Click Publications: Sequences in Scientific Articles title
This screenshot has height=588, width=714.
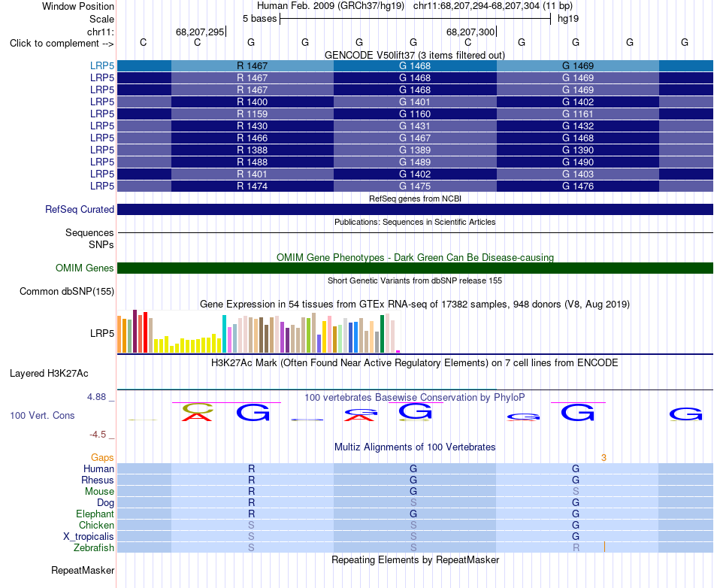click(x=415, y=222)
